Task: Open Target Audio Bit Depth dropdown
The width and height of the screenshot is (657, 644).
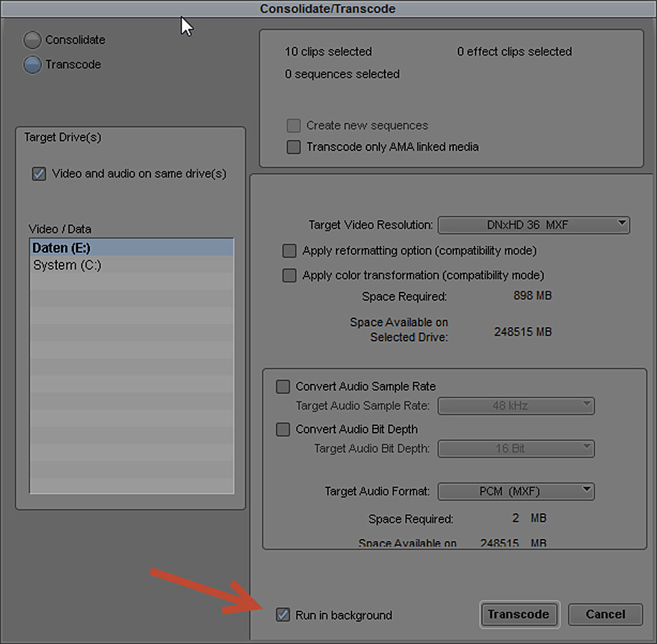Action: coord(516,448)
